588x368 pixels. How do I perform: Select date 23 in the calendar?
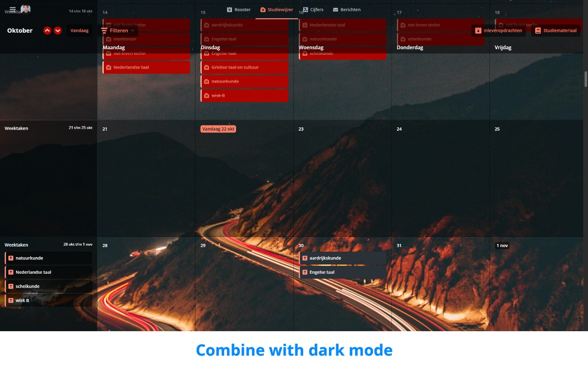tap(301, 129)
